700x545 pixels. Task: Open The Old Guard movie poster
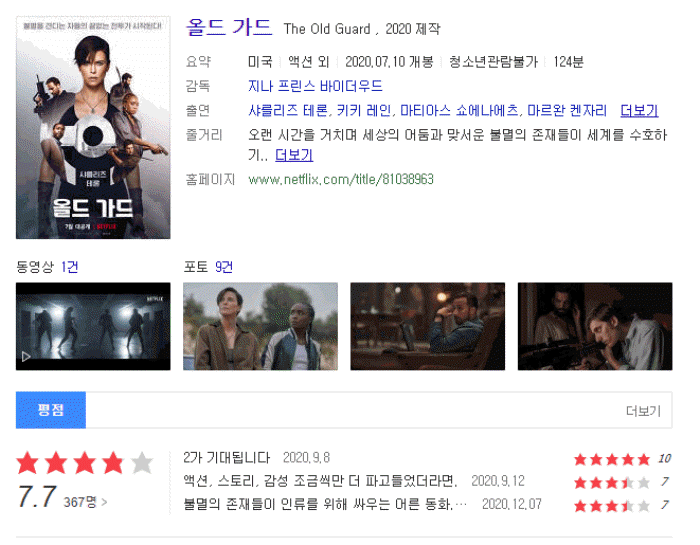[x=93, y=127]
